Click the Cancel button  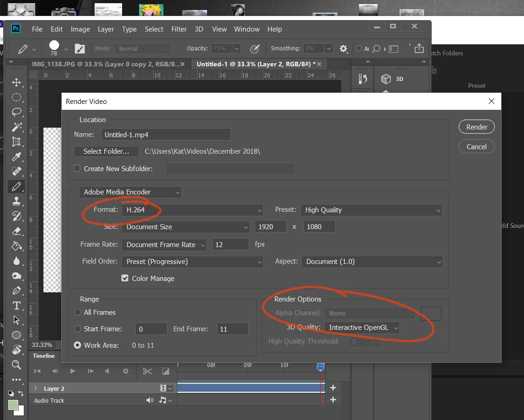[476, 146]
